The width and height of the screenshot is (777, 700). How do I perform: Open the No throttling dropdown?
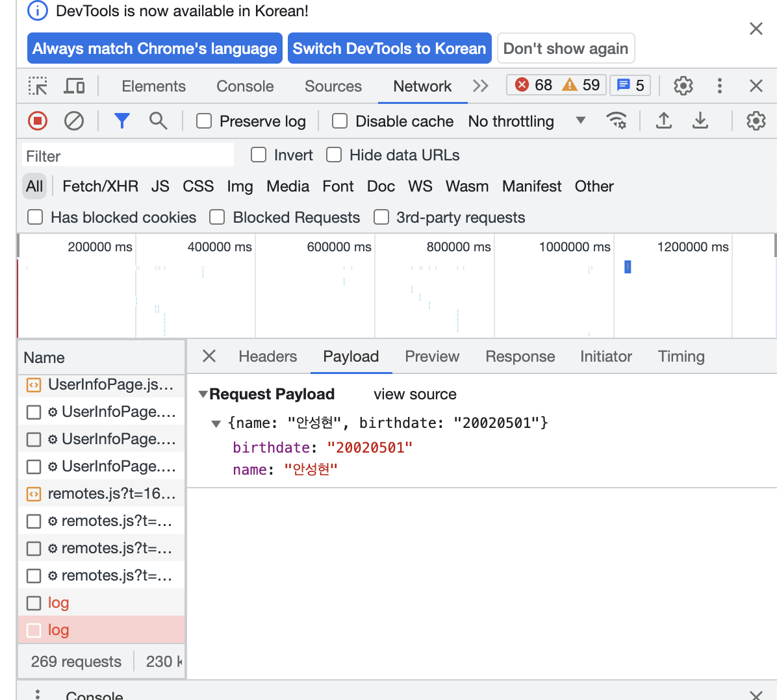tap(528, 121)
